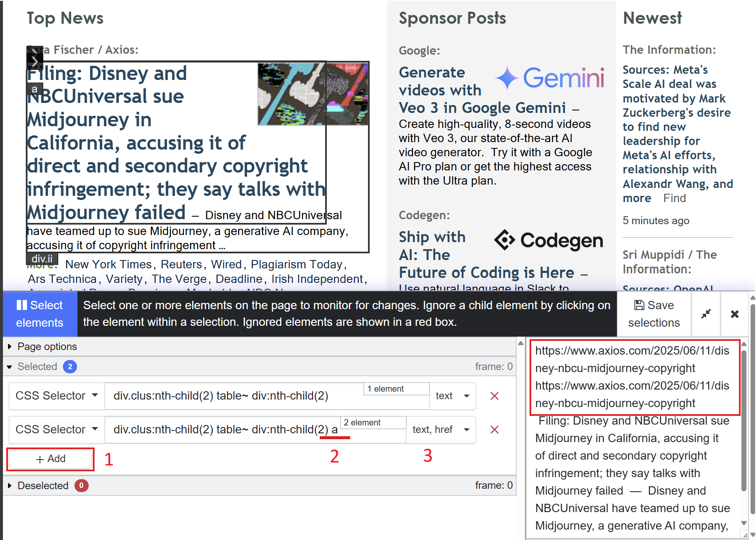Viewport: 756px width, 540px height.
Task: Close the selector panel with X icon
Action: [735, 314]
